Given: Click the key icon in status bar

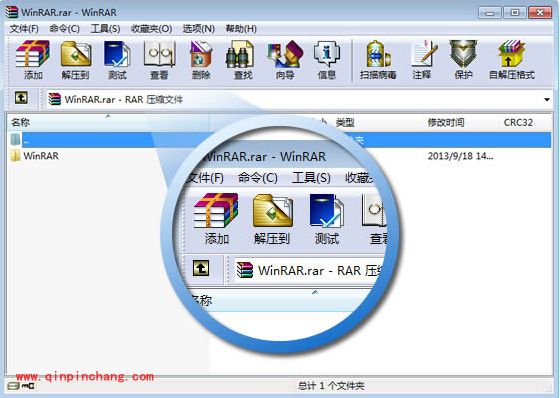Looking at the screenshot, I should (28, 386).
